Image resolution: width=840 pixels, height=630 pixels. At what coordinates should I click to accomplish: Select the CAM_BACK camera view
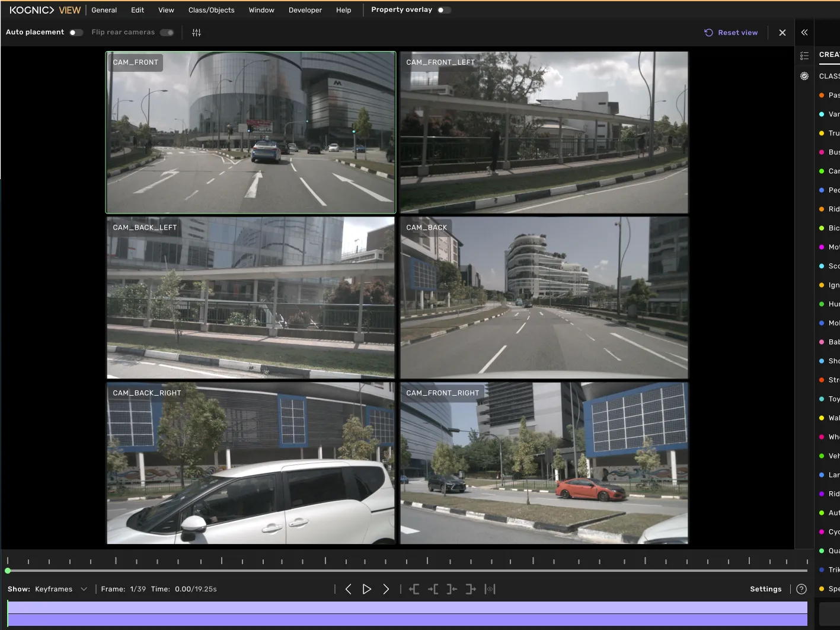click(x=544, y=298)
